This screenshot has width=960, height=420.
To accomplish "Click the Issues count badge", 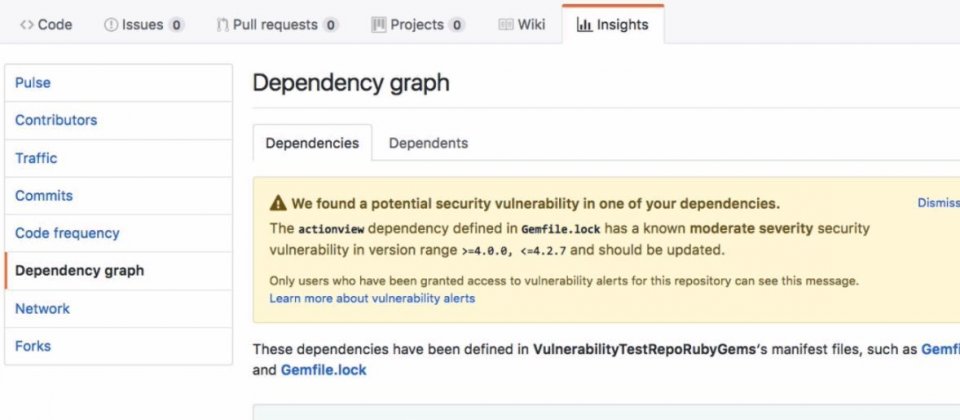I will click(x=176, y=25).
